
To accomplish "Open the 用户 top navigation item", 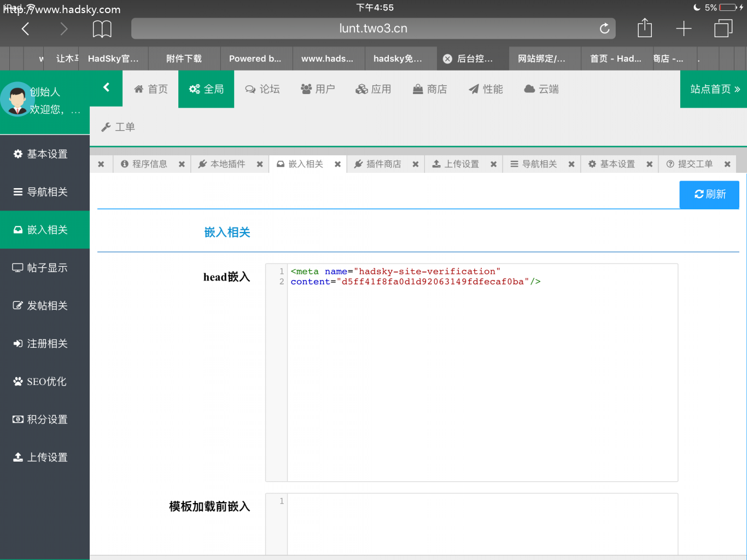I will click(x=318, y=89).
